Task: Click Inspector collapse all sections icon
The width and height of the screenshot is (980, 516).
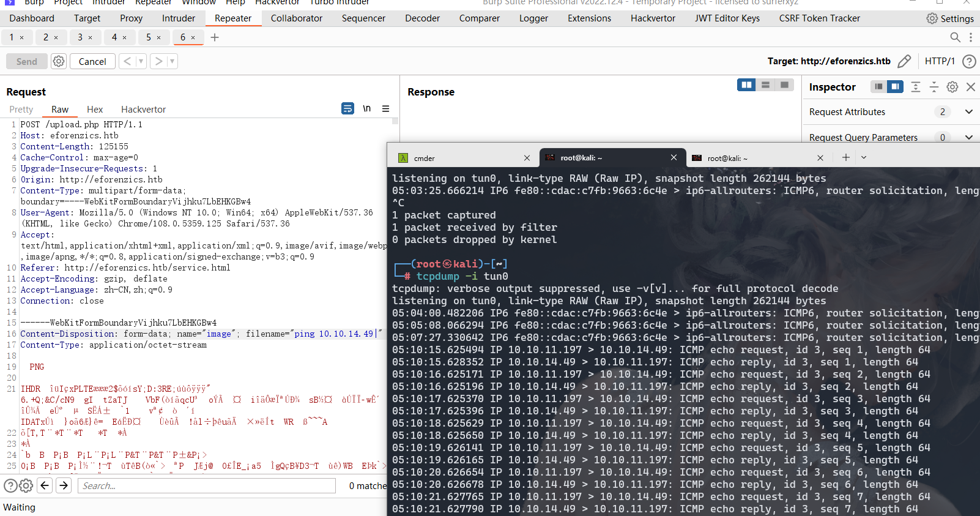Action: tap(934, 87)
